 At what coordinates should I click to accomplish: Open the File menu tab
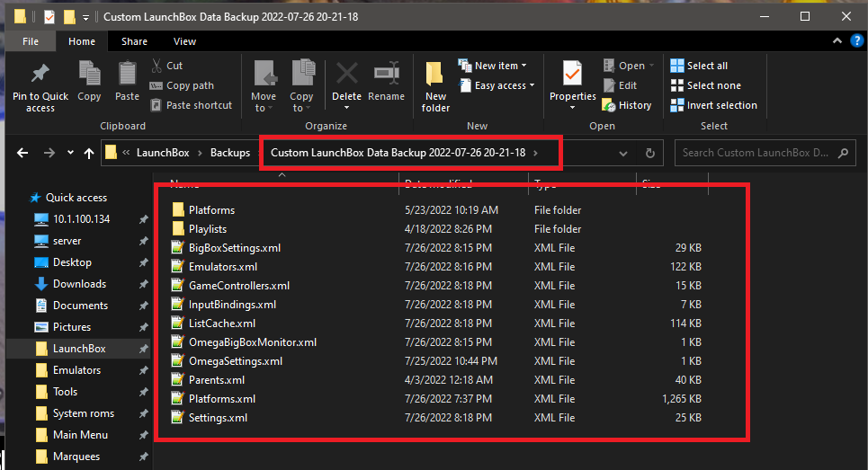point(31,41)
